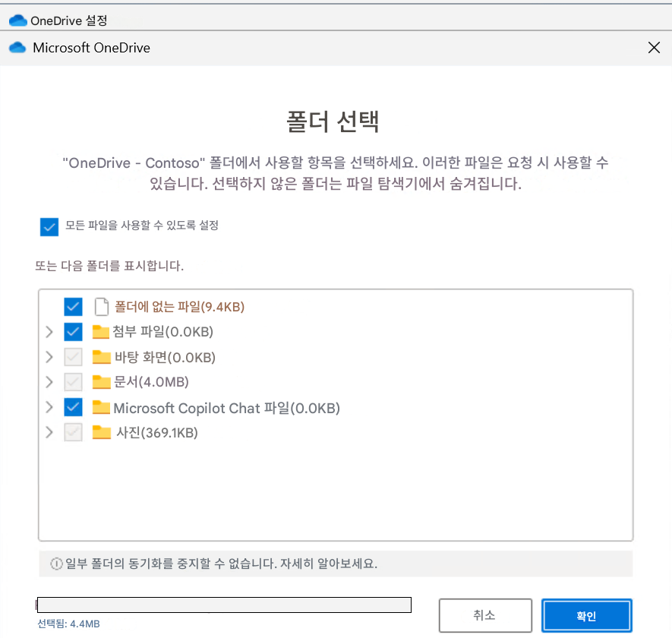Screen dimensions: 672x638
Task: Click the disabled 문서 checkbox
Action: pyautogui.click(x=73, y=381)
